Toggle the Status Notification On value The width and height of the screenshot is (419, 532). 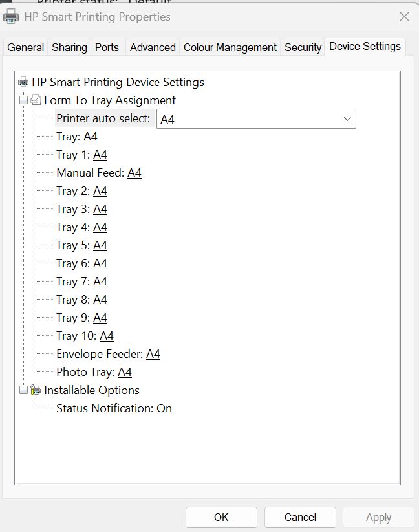tap(164, 408)
